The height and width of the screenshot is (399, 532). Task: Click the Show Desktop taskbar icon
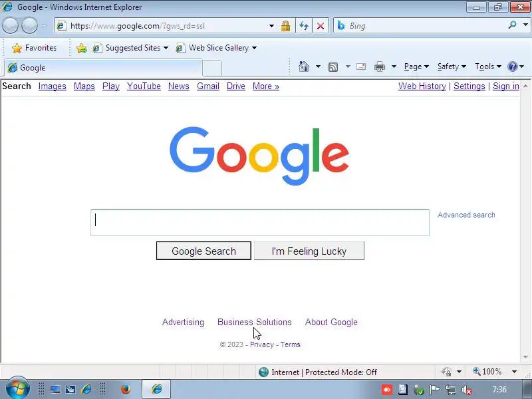[55, 389]
